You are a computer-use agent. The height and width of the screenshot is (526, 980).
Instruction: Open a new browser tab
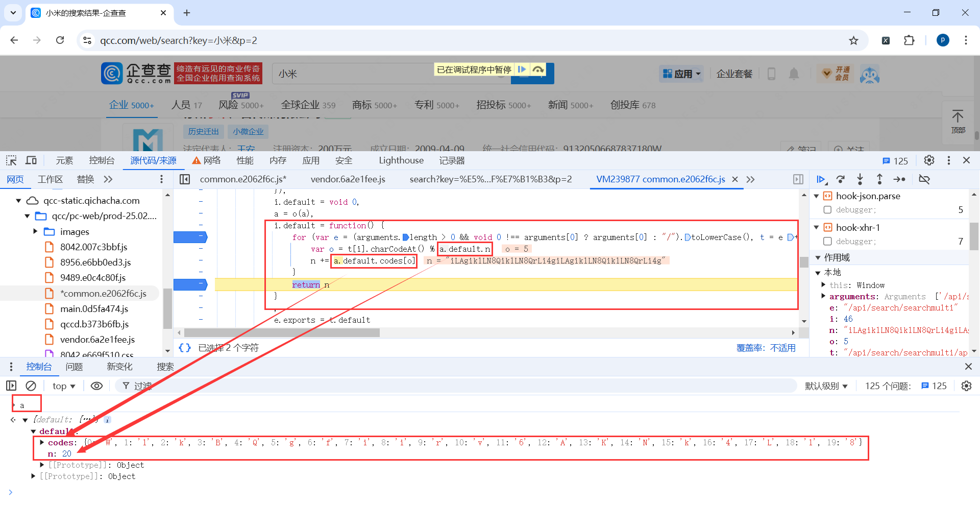coord(187,13)
